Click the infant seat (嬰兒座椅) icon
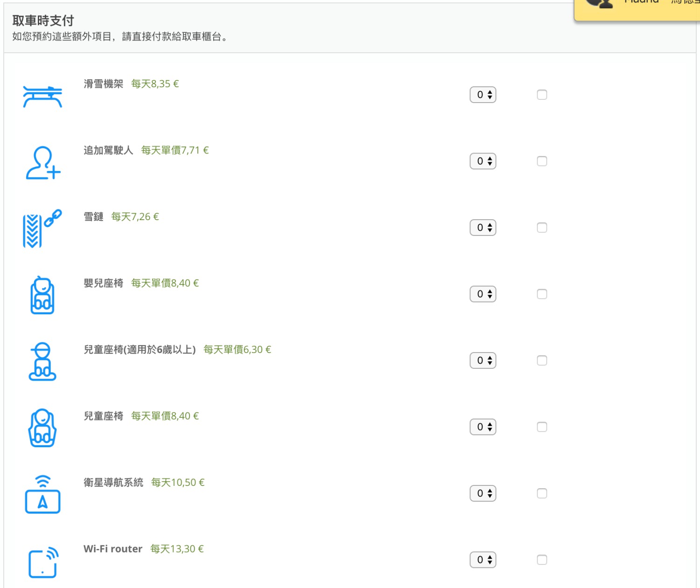This screenshot has height=588, width=700. [x=42, y=295]
